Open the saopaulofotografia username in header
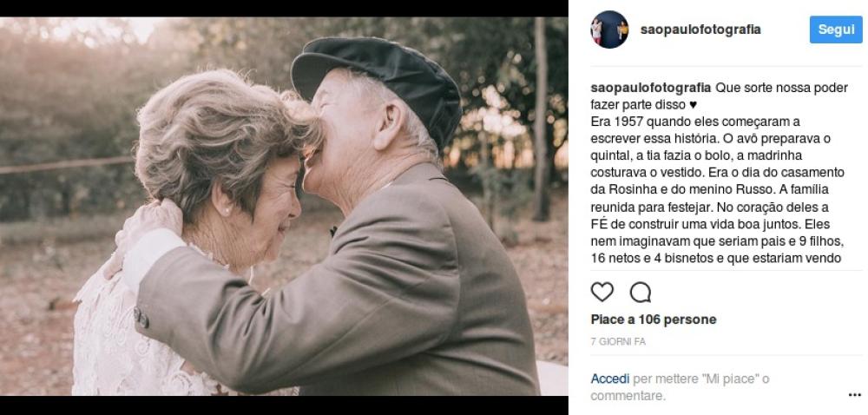868x415 pixels. [700, 30]
